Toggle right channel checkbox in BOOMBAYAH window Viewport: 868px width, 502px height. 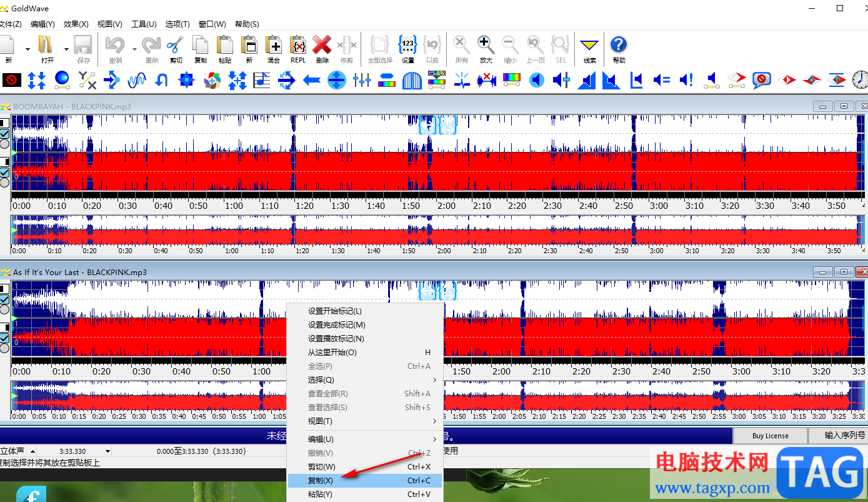coord(4,173)
